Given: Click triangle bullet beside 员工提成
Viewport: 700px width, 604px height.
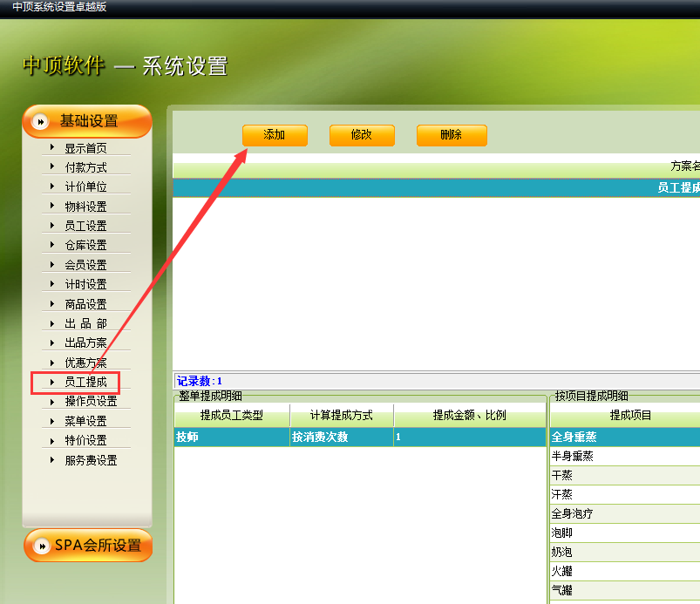Looking at the screenshot, I should click(52, 382).
